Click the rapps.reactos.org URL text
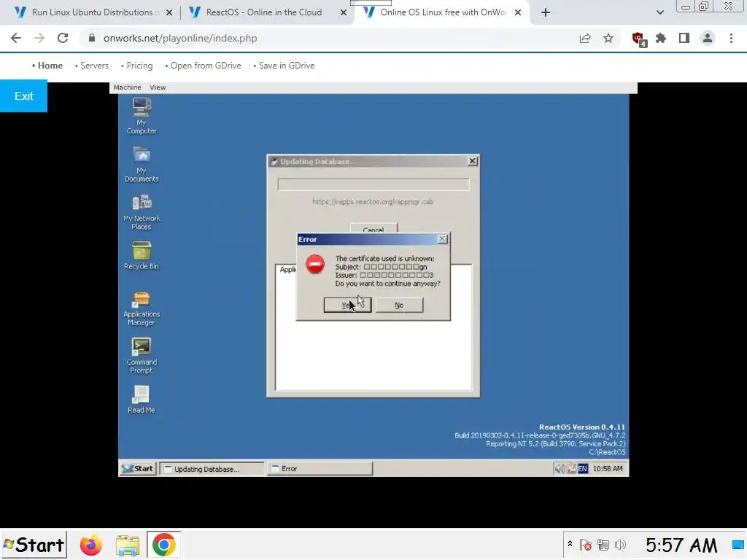 point(373,201)
